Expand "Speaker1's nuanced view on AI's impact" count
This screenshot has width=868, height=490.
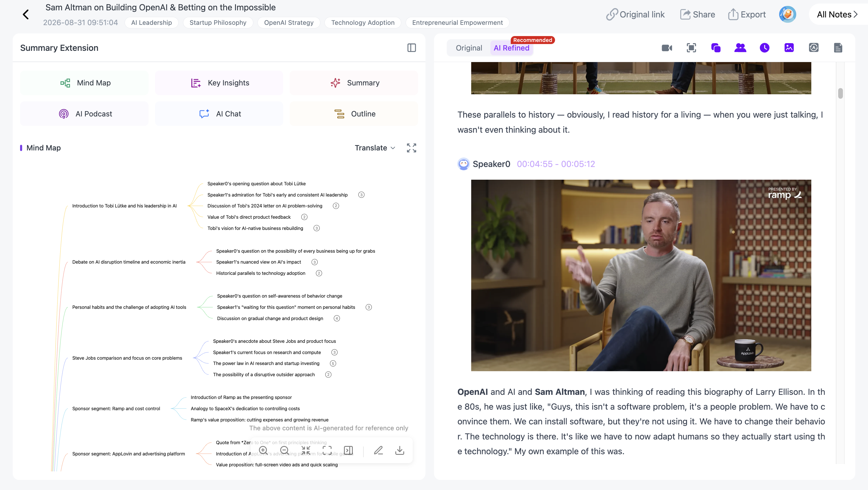click(314, 262)
